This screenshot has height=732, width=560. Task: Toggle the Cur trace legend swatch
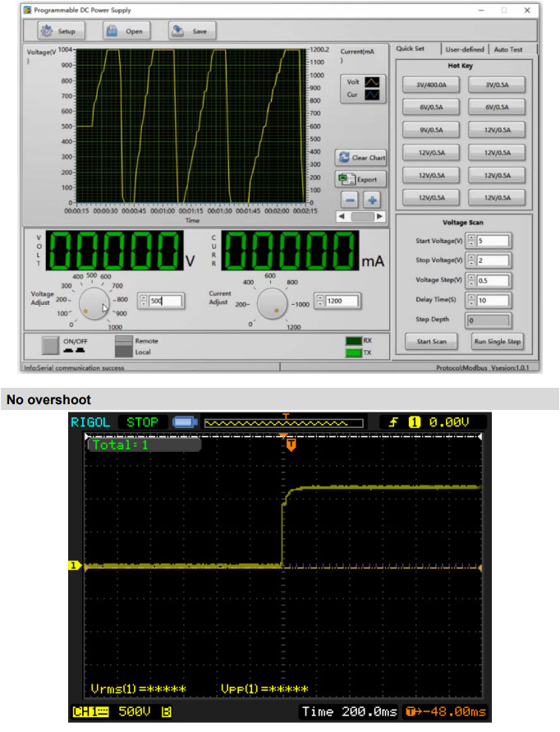click(372, 94)
